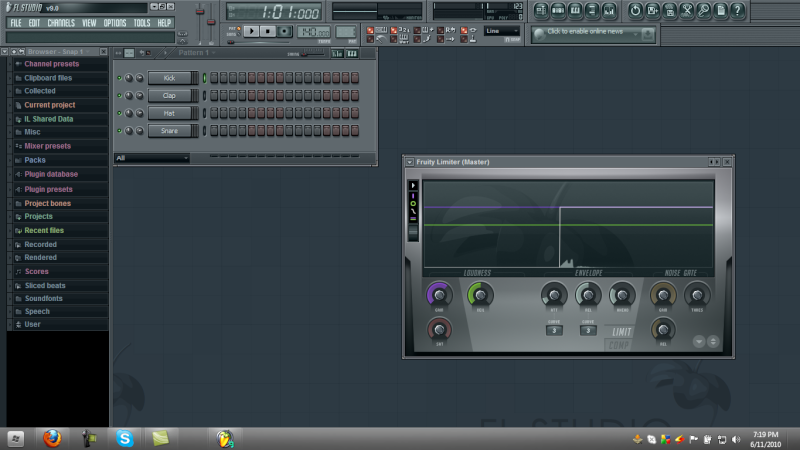Click the swing slider in step sequencer
The width and height of the screenshot is (800, 450).
[x=312, y=53]
